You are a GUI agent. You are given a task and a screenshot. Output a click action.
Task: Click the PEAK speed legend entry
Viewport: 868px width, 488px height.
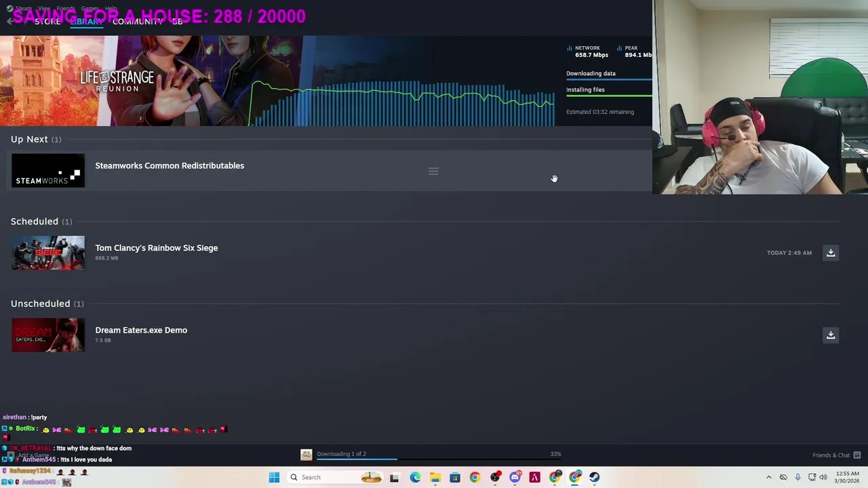tap(635, 52)
